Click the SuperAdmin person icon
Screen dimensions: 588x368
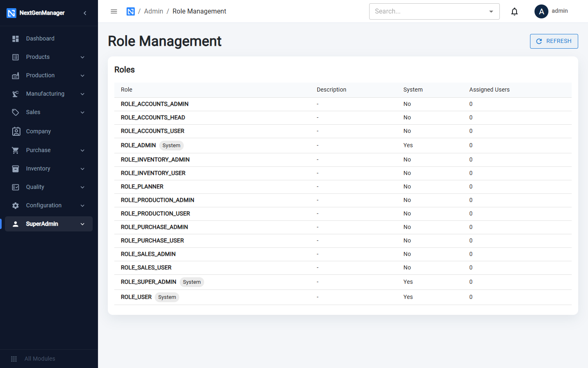[16, 224]
